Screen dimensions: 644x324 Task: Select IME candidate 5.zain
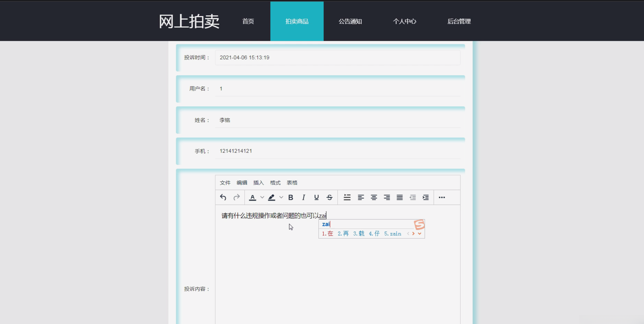(393, 234)
